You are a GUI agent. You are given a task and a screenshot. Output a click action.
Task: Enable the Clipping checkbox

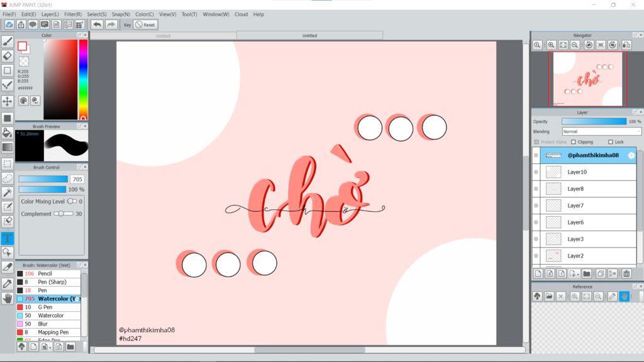pyautogui.click(x=574, y=142)
